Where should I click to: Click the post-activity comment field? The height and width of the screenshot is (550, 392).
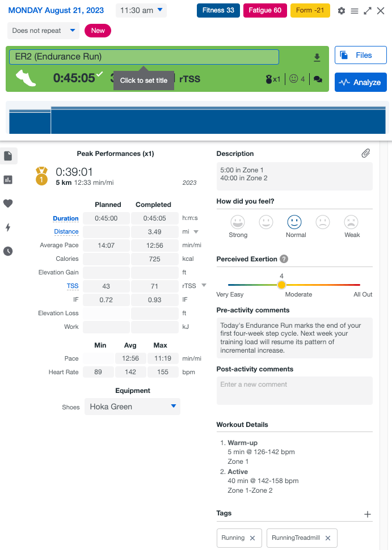pos(294,391)
